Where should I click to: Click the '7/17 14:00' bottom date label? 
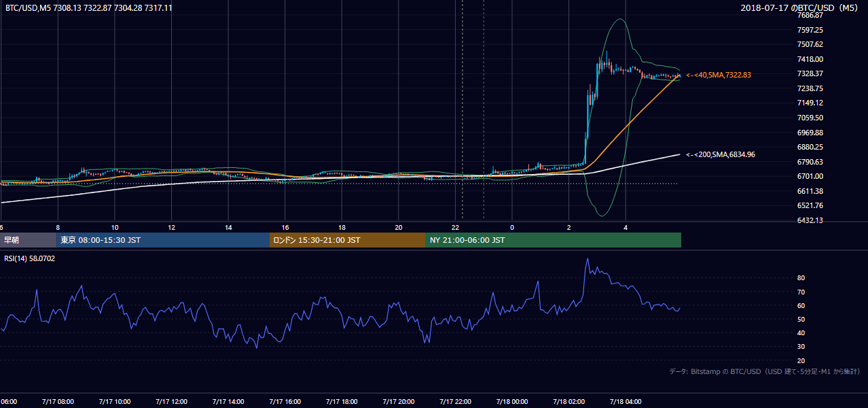[x=228, y=401]
